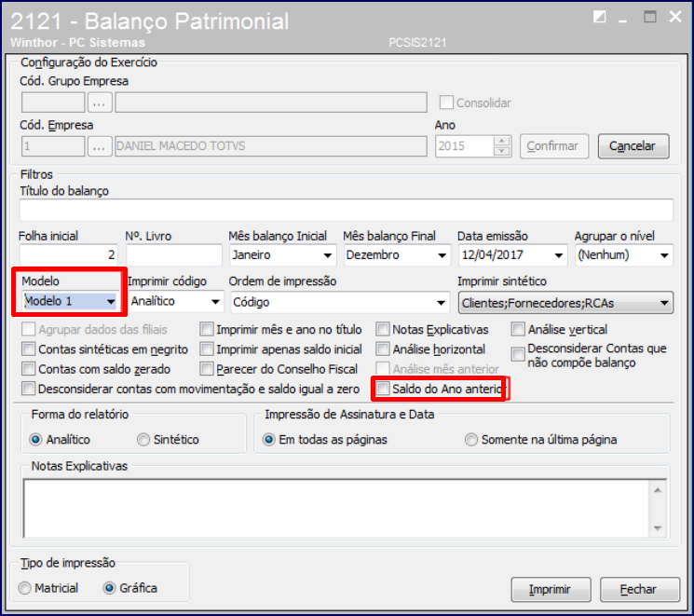Click the Folha inicial field
The height and width of the screenshot is (616, 694).
point(69,254)
